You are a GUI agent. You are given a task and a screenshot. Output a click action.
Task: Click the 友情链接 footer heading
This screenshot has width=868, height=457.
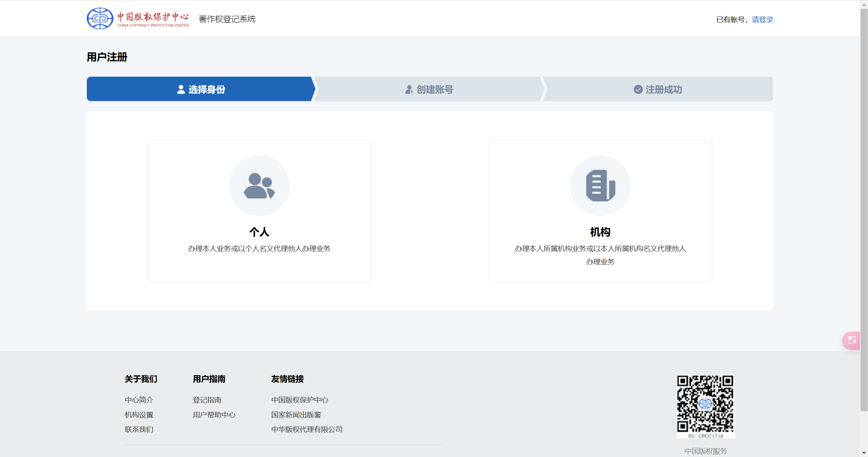pyautogui.click(x=288, y=379)
